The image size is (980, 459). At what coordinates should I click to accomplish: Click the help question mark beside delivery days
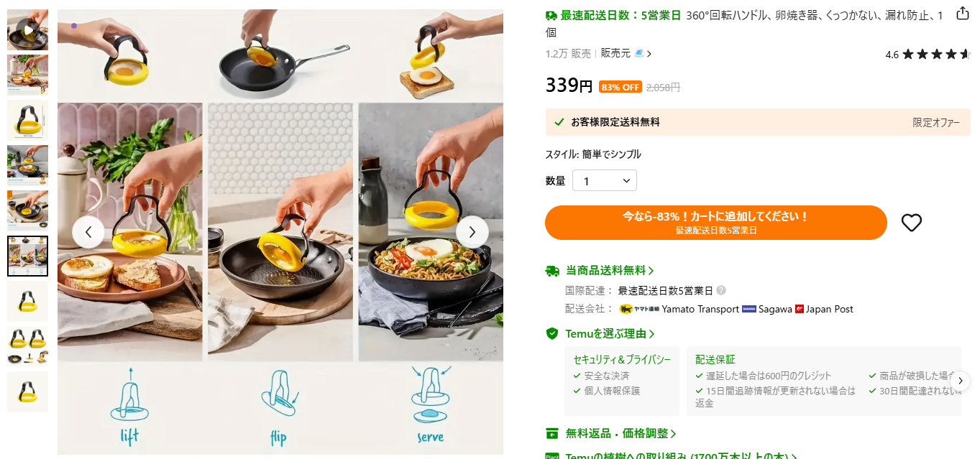point(721,291)
